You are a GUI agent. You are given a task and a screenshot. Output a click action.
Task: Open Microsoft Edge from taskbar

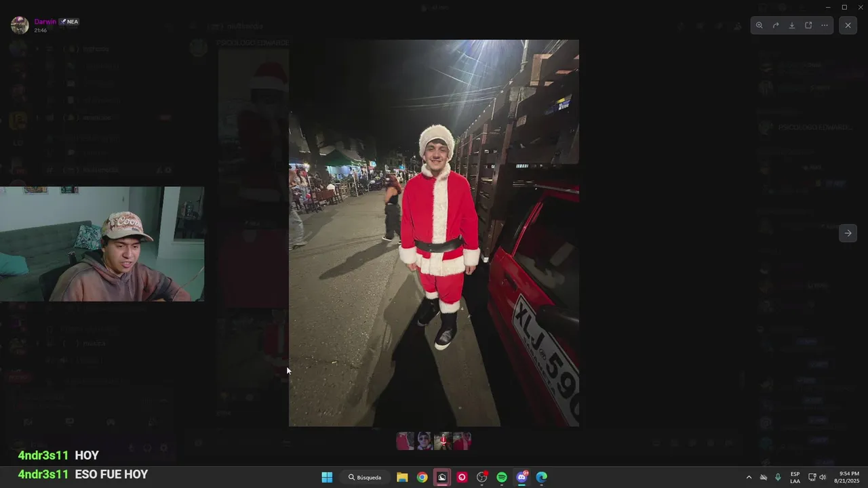pos(542,477)
